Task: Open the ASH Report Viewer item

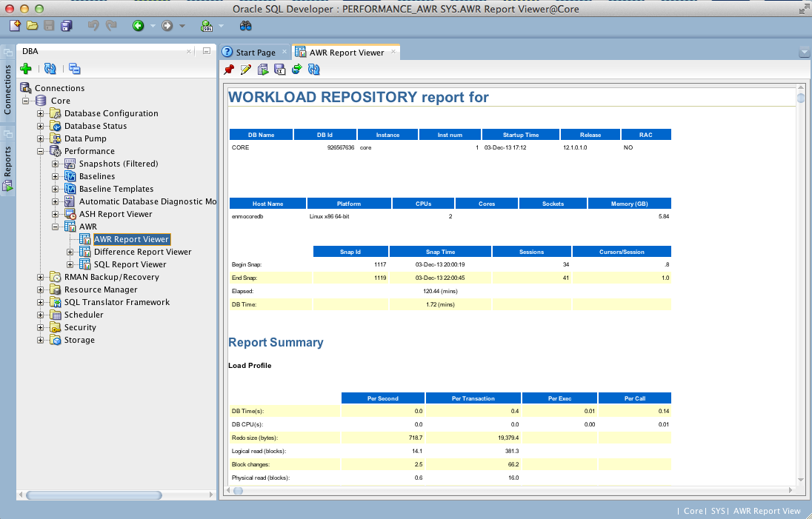Action: [116, 214]
